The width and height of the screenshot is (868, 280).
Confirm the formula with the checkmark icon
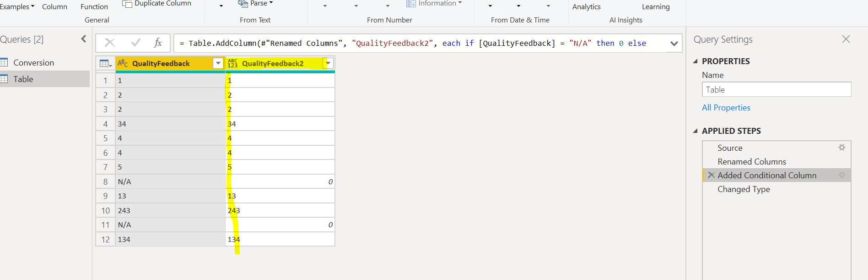coord(136,43)
